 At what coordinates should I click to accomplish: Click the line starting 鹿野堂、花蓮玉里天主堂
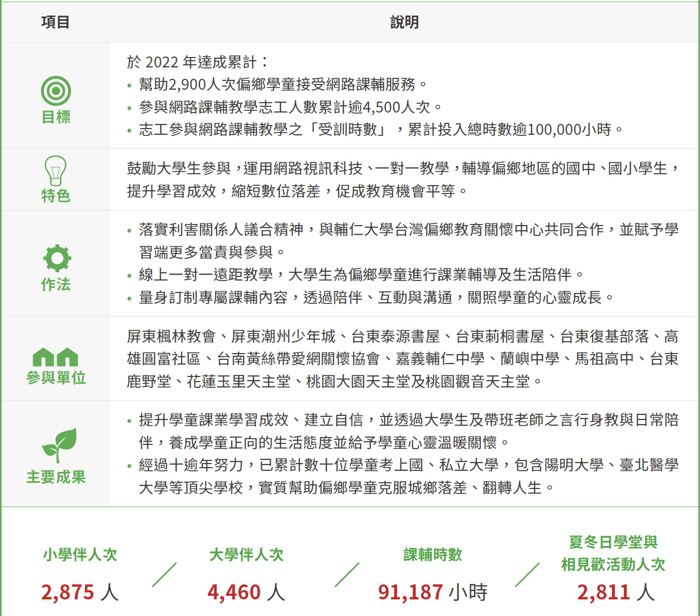tap(334, 382)
